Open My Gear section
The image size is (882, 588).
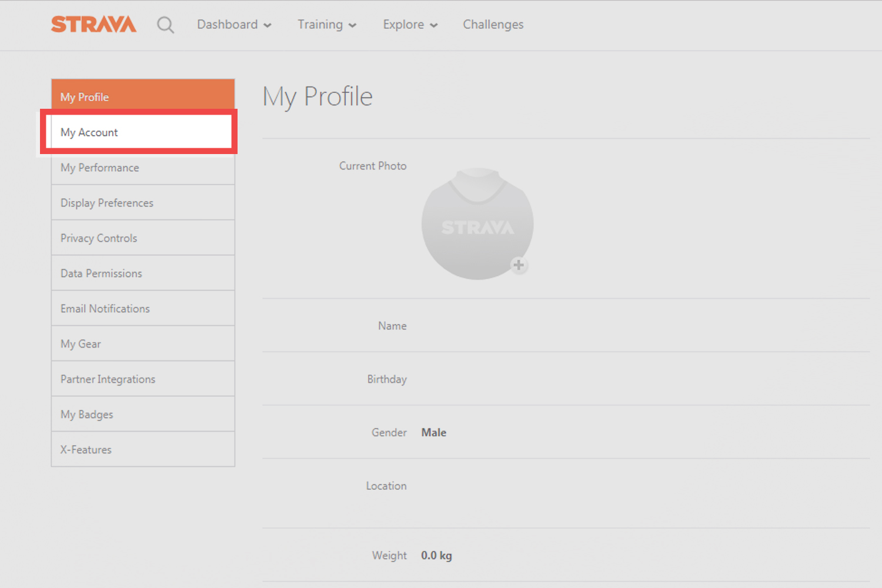click(x=143, y=344)
